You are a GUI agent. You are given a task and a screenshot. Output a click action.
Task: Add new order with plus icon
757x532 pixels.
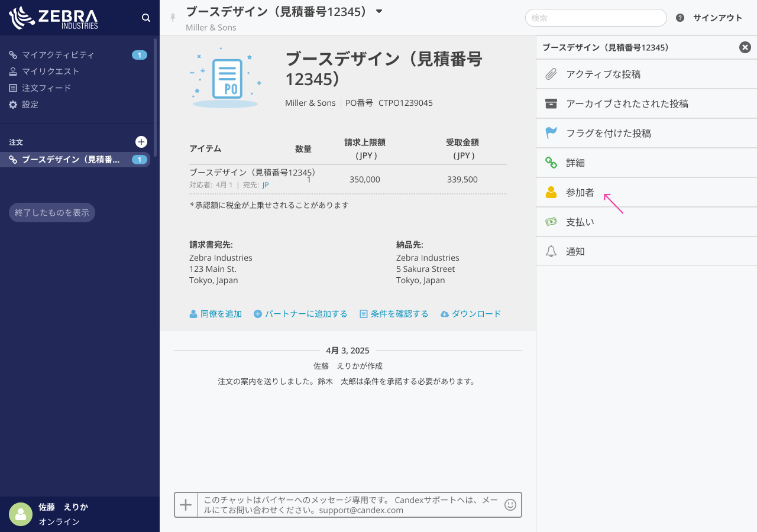click(x=141, y=142)
